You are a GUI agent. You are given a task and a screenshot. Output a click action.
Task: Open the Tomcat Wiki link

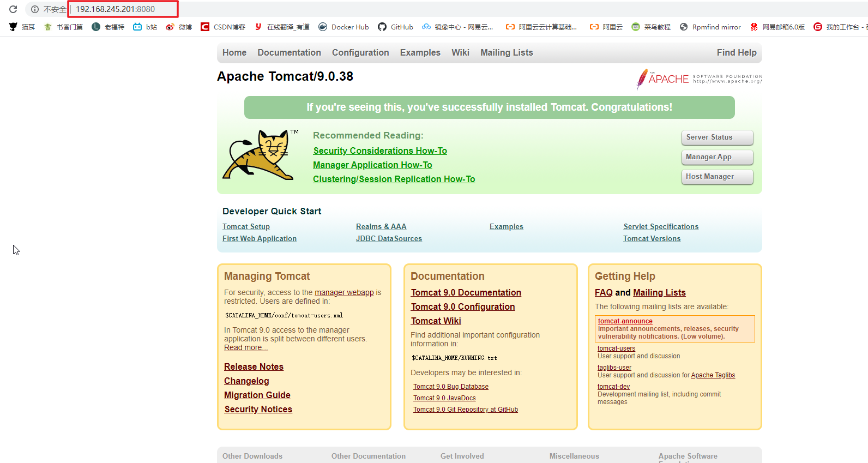point(436,321)
